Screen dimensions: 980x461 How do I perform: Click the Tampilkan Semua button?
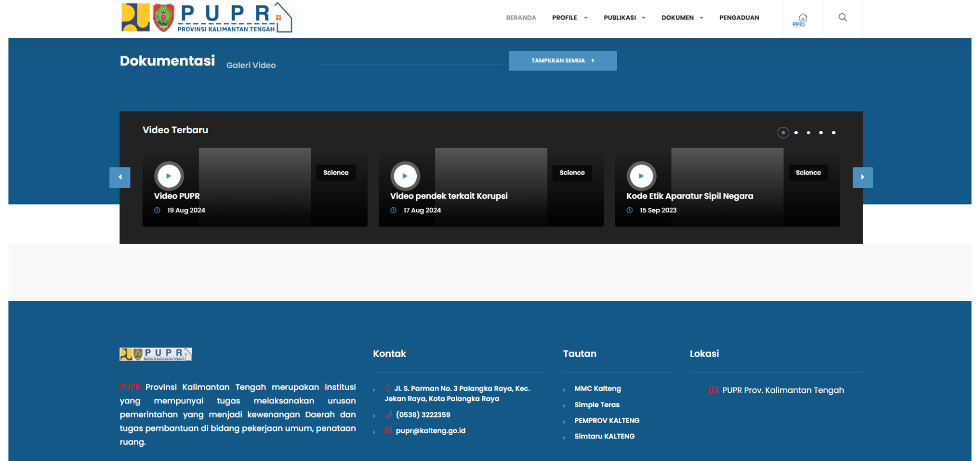click(x=562, y=61)
